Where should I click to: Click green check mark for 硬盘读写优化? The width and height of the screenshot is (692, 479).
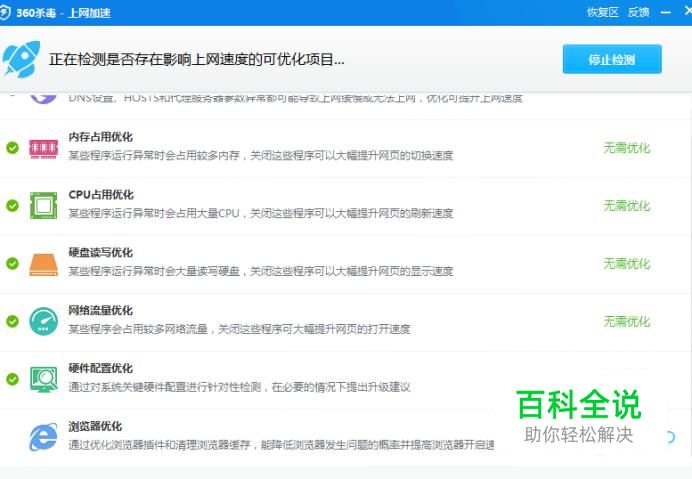pos(12,264)
